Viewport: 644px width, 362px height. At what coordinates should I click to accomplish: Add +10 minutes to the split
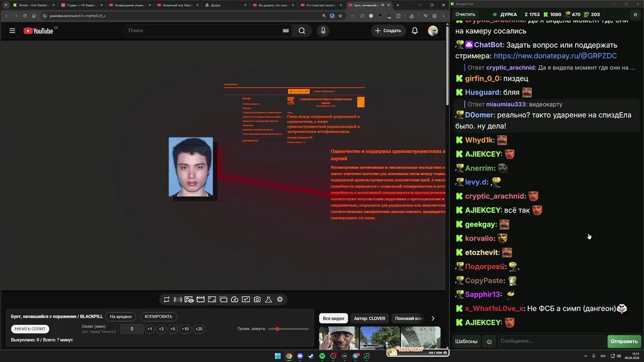[x=185, y=329]
